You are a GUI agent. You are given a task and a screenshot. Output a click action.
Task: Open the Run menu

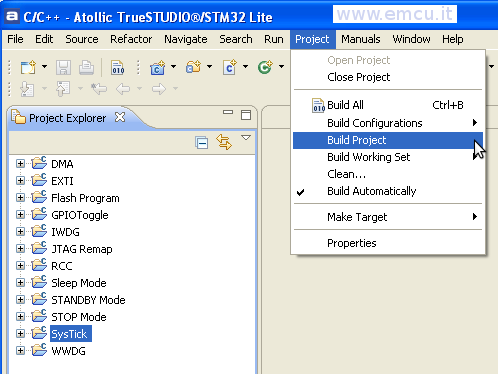tap(274, 39)
